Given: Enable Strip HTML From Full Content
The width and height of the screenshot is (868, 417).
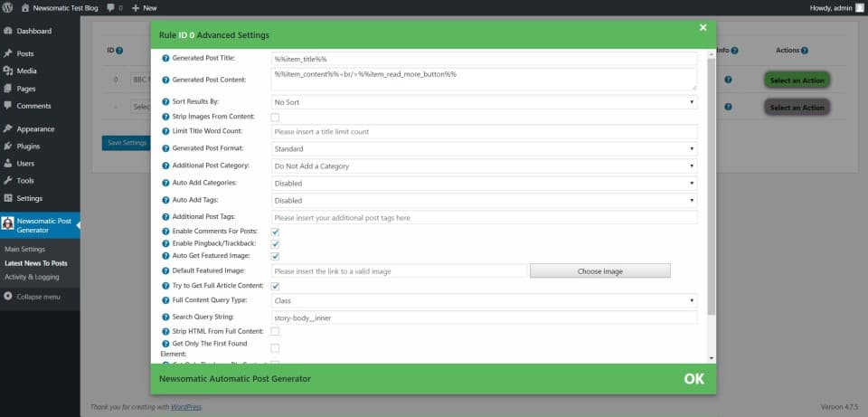Looking at the screenshot, I should 275,331.
